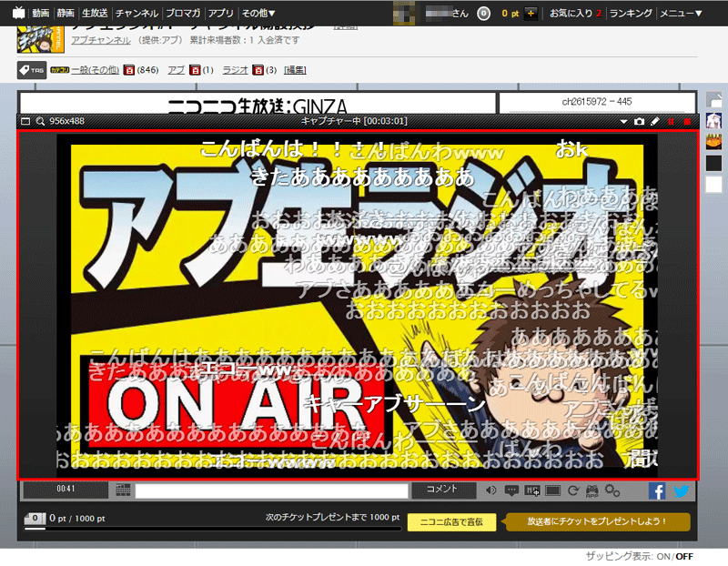The width and height of the screenshot is (728, 566).
Task: Click the niconico TV logo icon
Action: click(x=18, y=13)
